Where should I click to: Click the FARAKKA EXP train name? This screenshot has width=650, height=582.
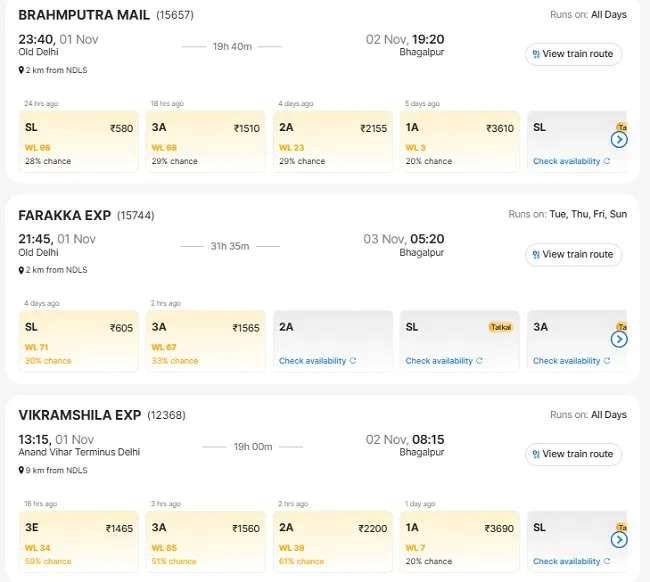click(65, 215)
